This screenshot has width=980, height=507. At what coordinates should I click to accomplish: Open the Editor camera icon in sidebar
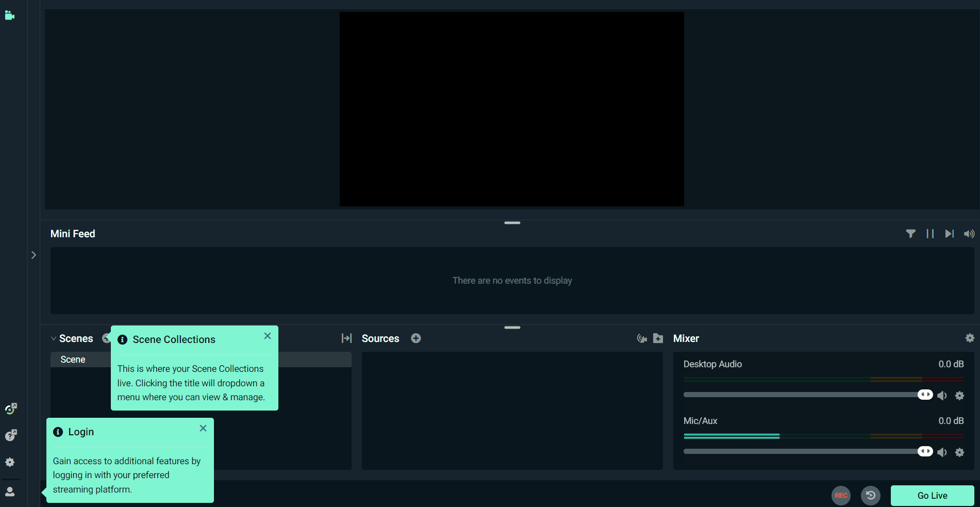(9, 15)
